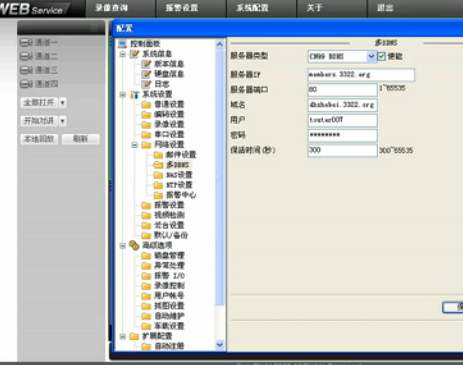Collapse the 高级选项 tree node

pyautogui.click(x=123, y=246)
